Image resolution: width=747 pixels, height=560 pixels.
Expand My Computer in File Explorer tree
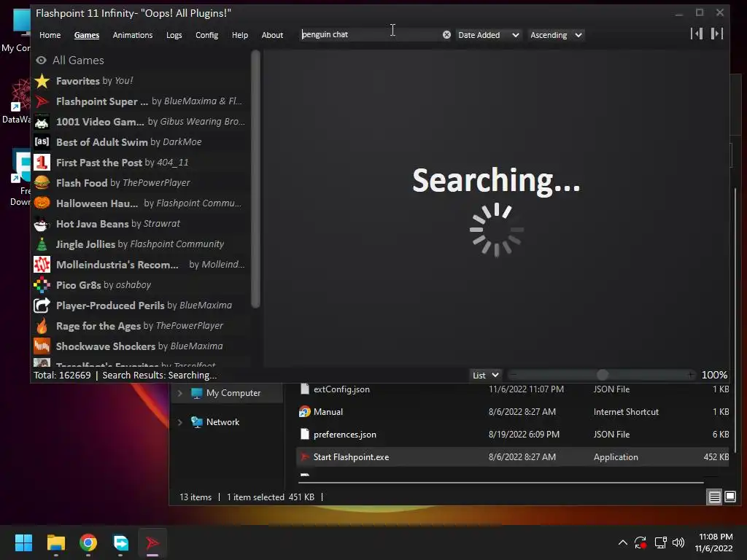pos(180,393)
